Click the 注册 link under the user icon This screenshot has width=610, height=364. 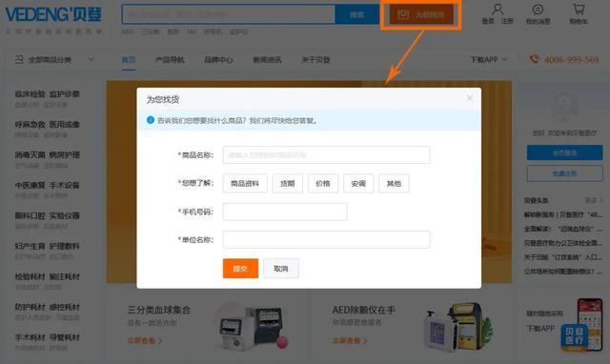pos(507,21)
